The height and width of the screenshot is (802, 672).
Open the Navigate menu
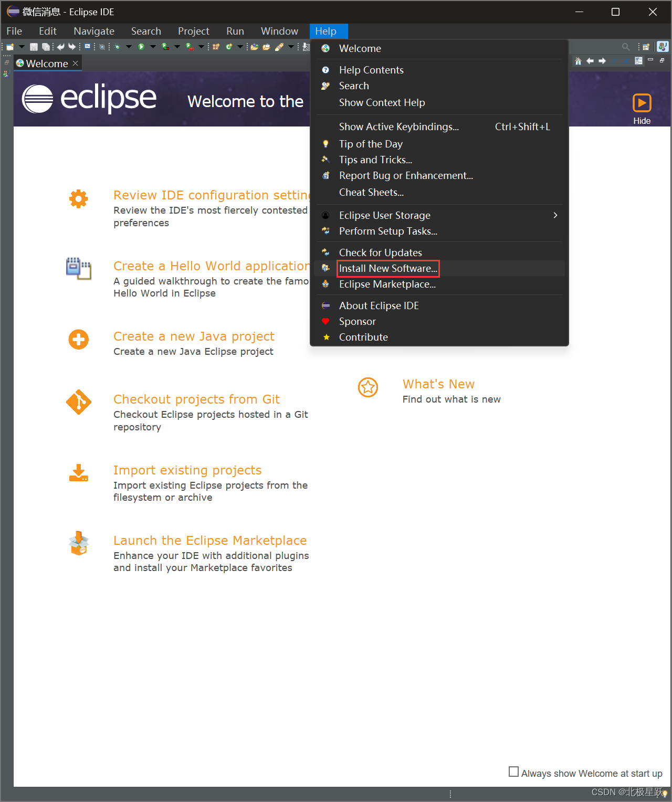pos(94,31)
